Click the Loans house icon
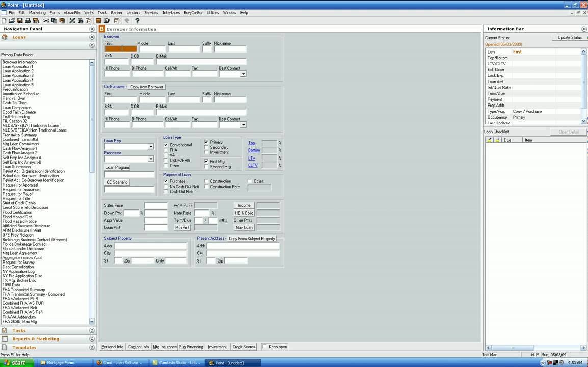This screenshot has height=367, width=588. pos(5,37)
